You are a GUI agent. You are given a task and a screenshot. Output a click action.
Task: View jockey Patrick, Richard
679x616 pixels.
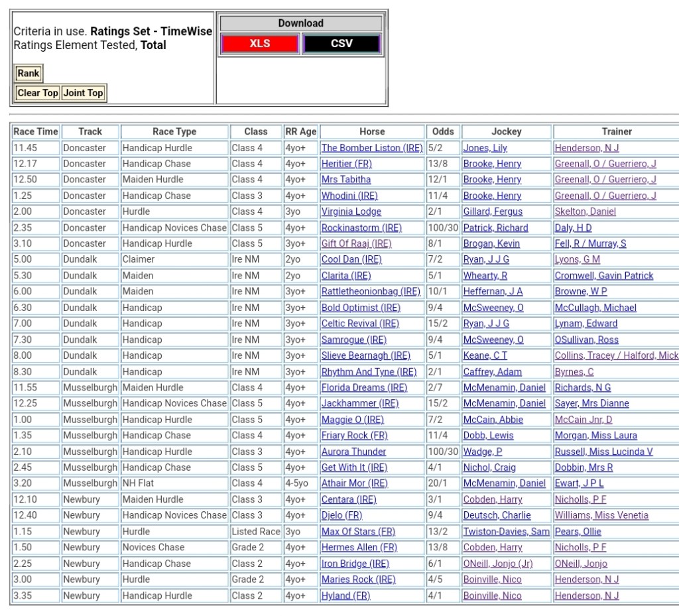[x=495, y=227]
